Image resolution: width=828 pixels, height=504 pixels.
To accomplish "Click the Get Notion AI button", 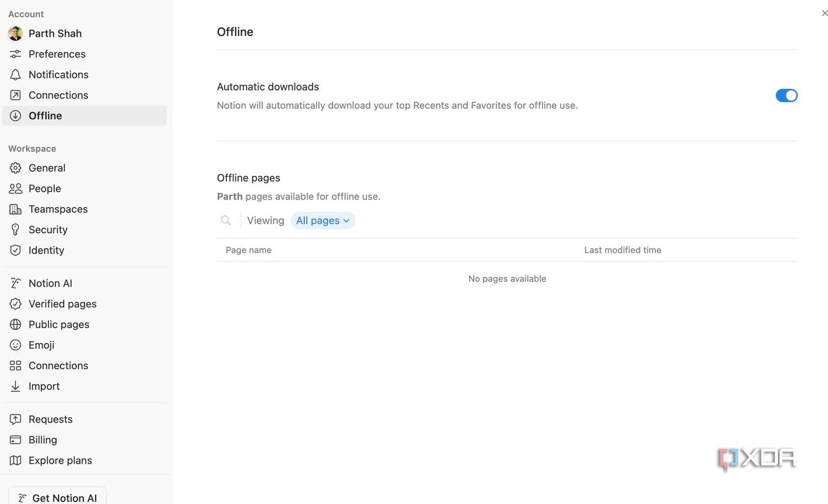I will pos(57,496).
